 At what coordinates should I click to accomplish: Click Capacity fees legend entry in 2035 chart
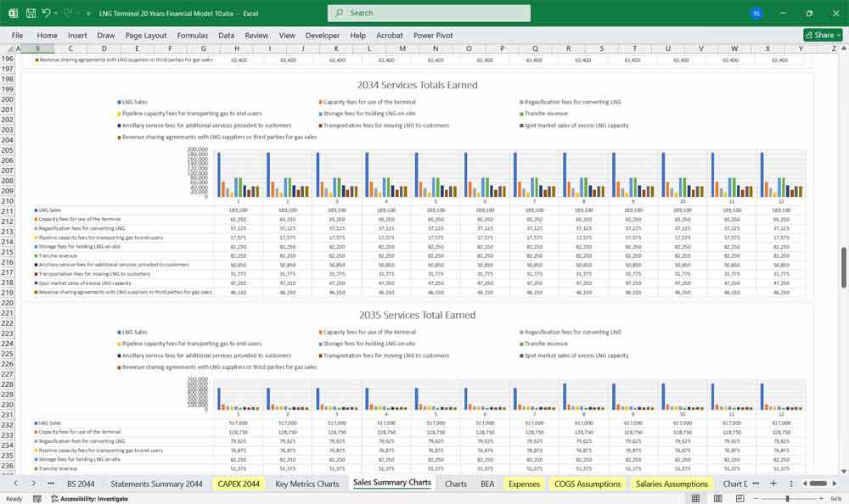(x=367, y=332)
